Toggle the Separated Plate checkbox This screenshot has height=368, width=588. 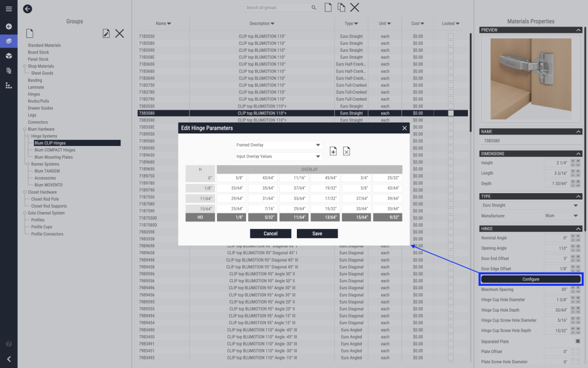pyautogui.click(x=578, y=342)
